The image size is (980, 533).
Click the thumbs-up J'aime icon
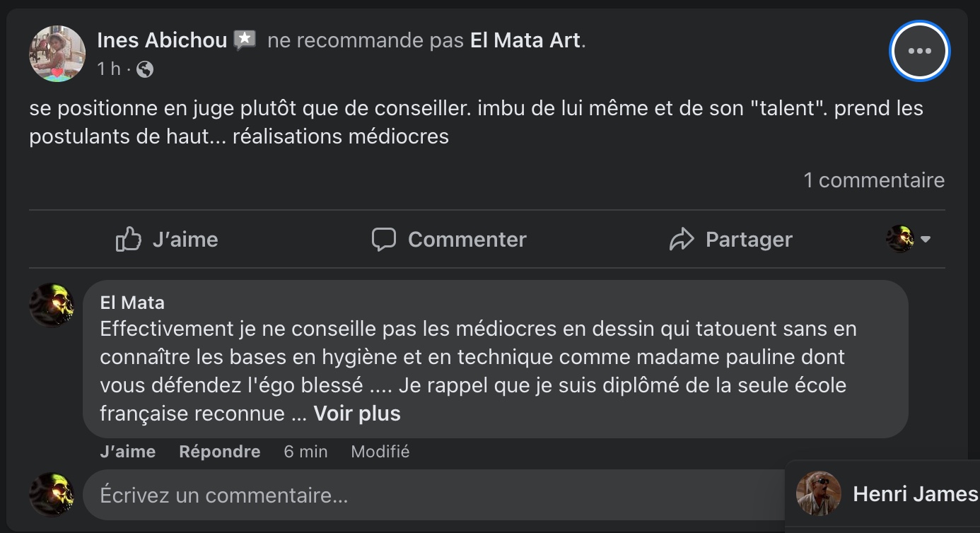tap(128, 240)
